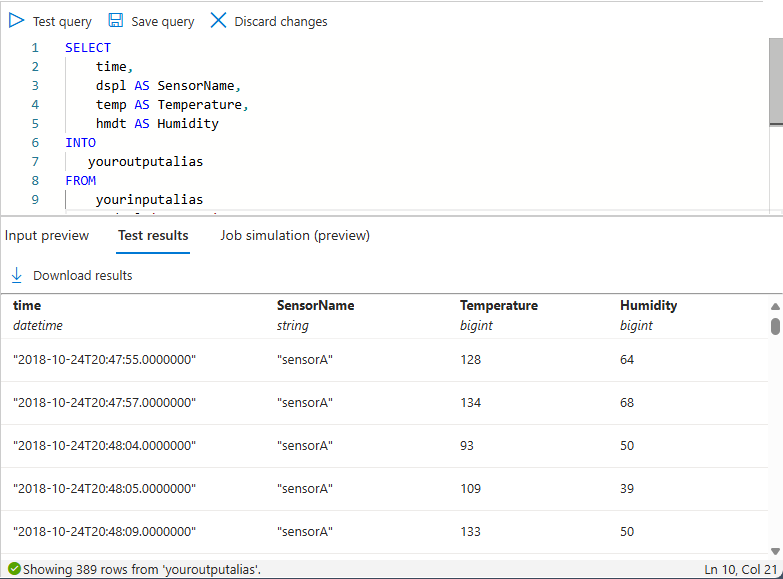Click timestamp 2018-10-24T20:47:55 cell
Image resolution: width=783 pixels, height=579 pixels.
point(104,360)
